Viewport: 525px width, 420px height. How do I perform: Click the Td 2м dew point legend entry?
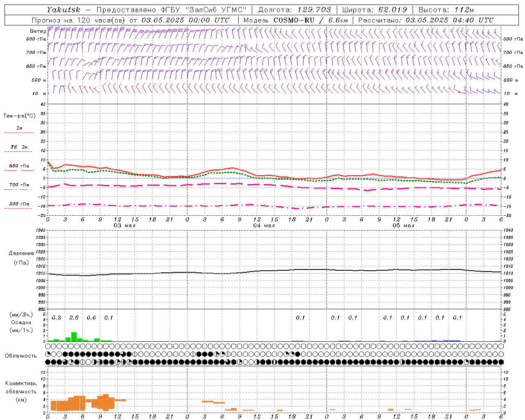(19, 147)
